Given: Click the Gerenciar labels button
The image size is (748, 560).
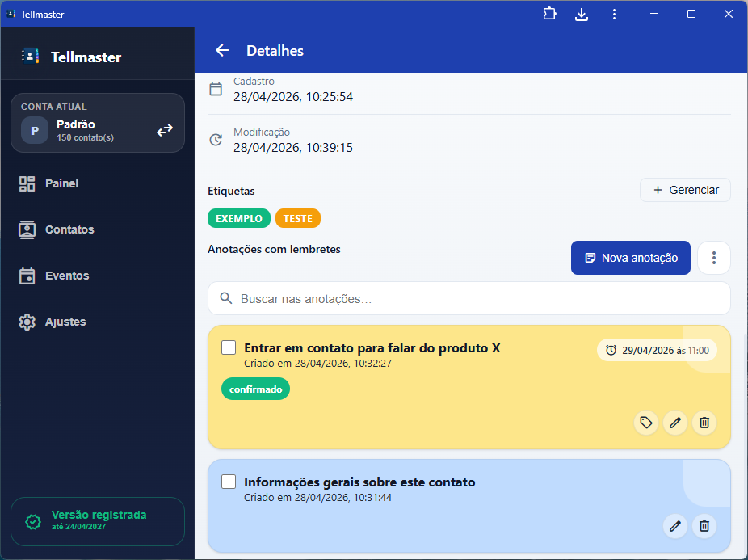Looking at the screenshot, I should pos(685,190).
